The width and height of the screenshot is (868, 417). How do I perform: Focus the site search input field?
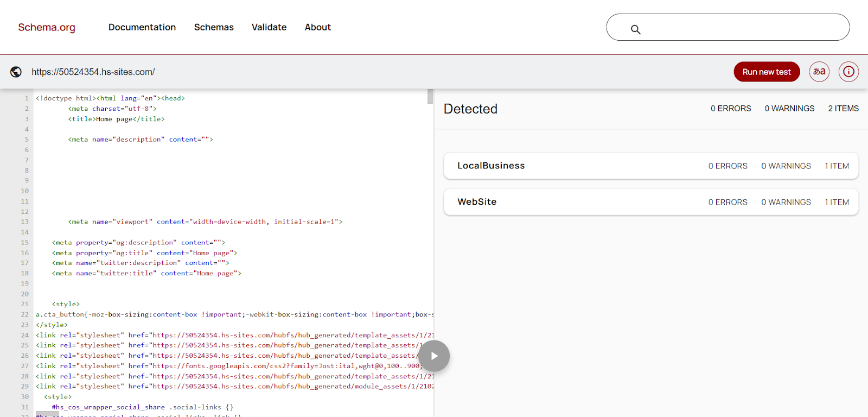point(743,27)
